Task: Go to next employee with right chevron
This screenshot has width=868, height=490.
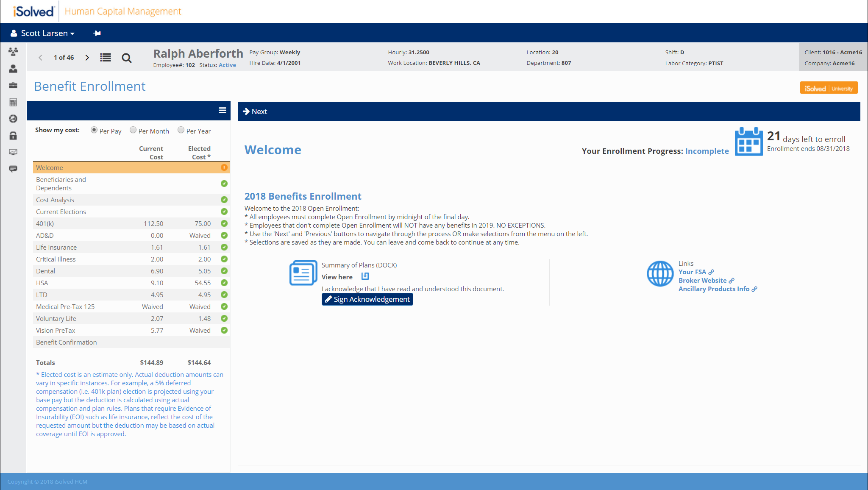Action: (87, 57)
